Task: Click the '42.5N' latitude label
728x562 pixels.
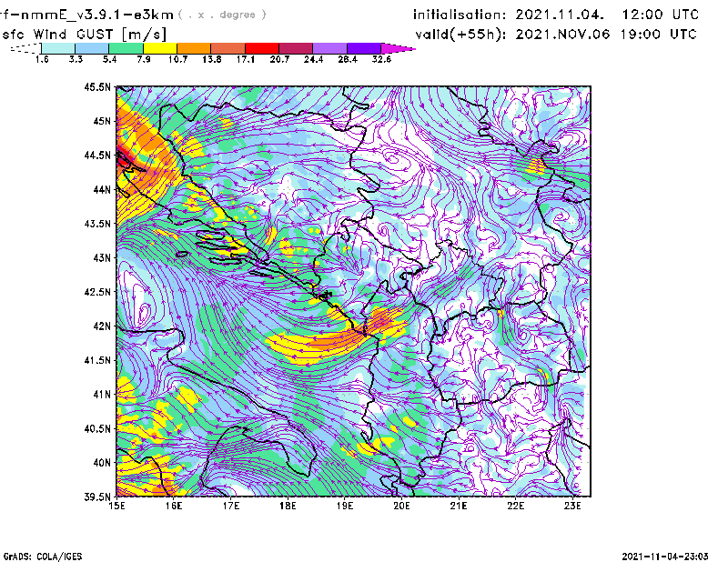Action: [x=97, y=292]
